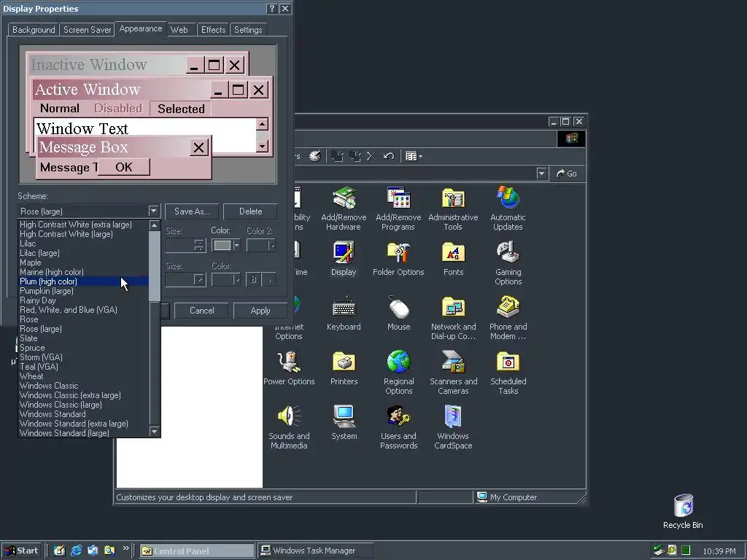Expand the Control Panel address bar dropdown
The width and height of the screenshot is (747, 560).
click(541, 174)
